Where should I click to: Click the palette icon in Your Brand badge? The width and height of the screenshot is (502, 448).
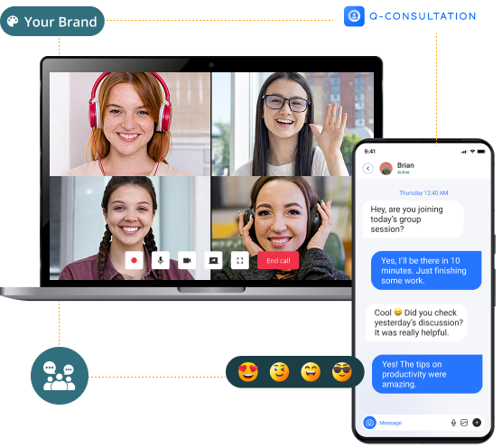tap(13, 22)
